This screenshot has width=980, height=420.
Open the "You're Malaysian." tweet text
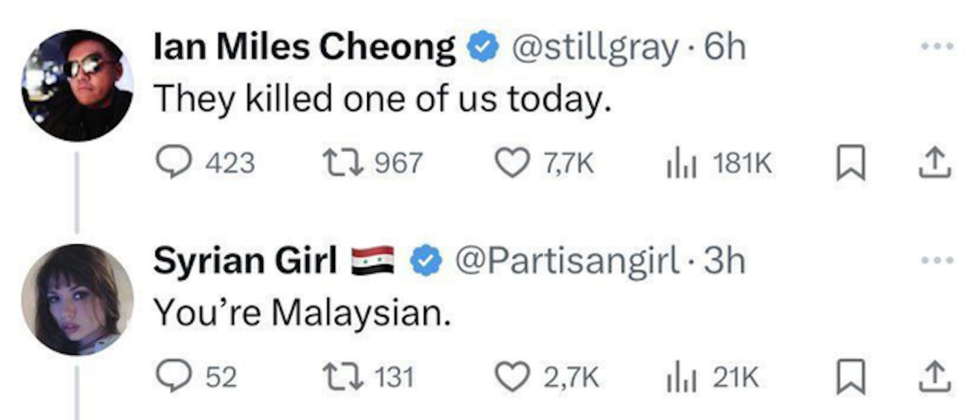(x=302, y=314)
